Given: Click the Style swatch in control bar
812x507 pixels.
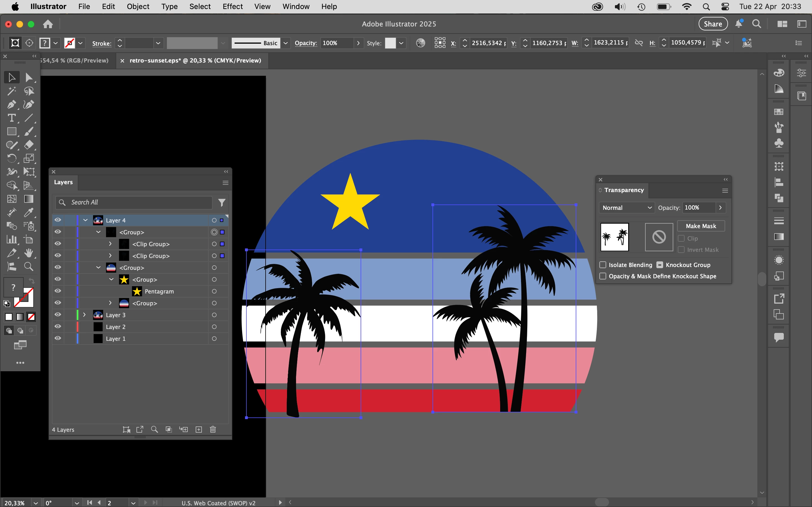Looking at the screenshot, I should click(390, 43).
